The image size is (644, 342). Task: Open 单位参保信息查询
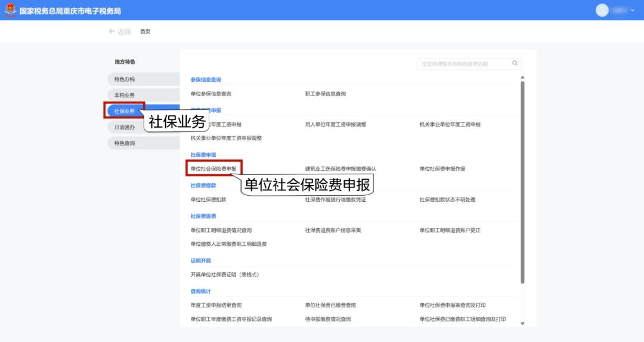coord(210,94)
